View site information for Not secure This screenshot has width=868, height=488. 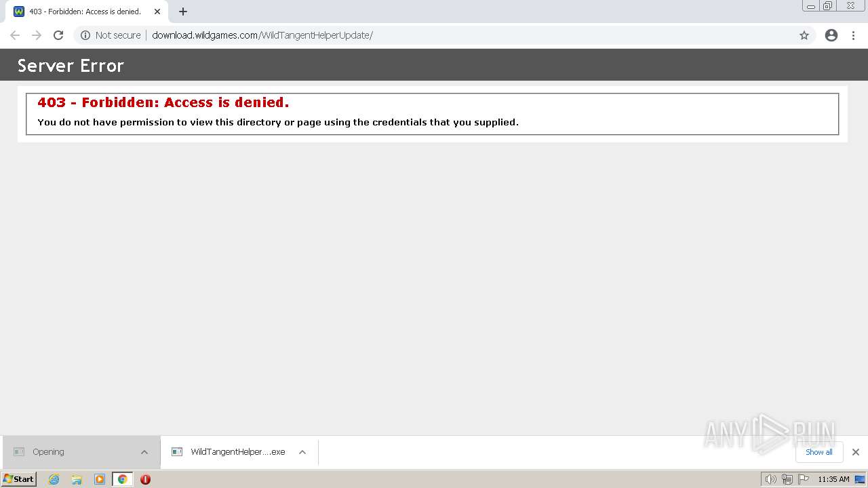(111, 35)
